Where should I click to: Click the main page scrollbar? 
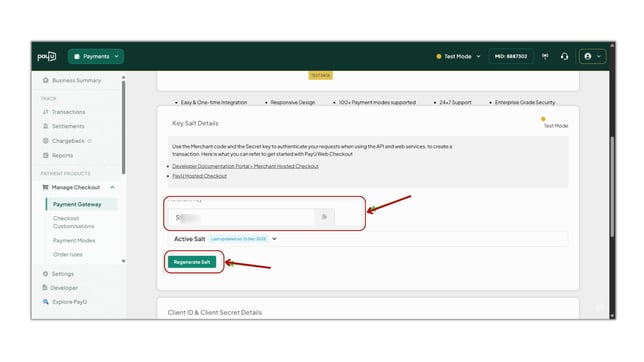pyautogui.click(x=612, y=187)
